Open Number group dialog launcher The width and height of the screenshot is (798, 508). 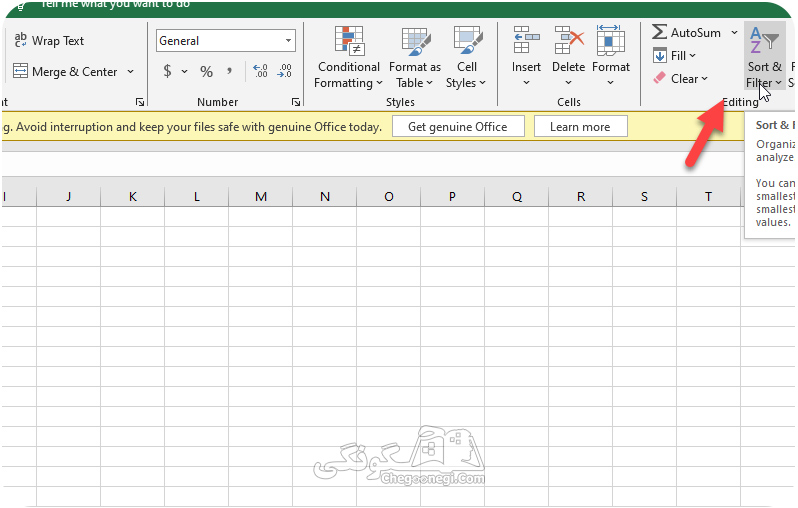[x=296, y=102]
